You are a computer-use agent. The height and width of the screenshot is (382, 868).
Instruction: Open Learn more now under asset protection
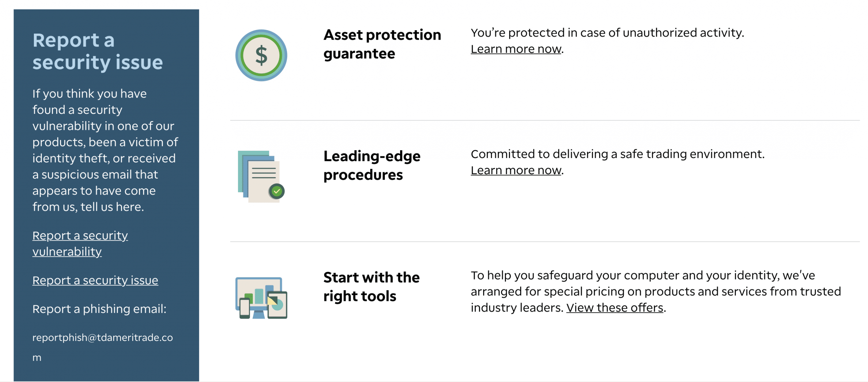(x=516, y=49)
